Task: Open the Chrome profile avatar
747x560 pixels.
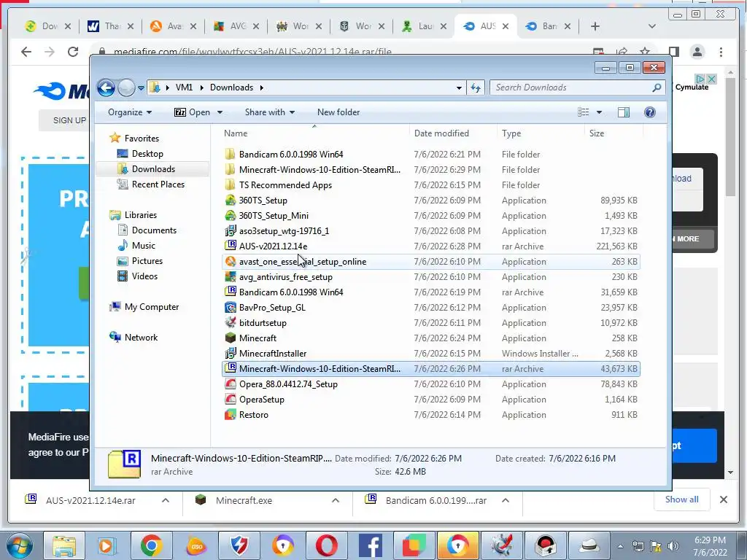Action: [697, 52]
